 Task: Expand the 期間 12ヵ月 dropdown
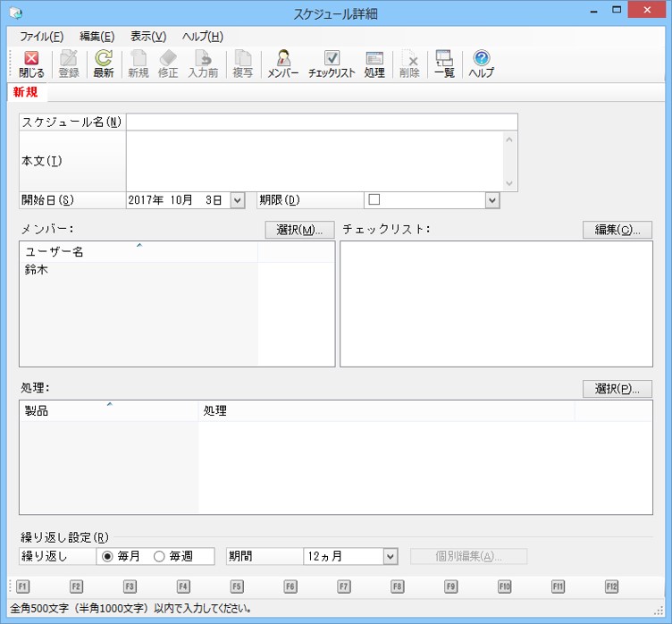pos(390,556)
